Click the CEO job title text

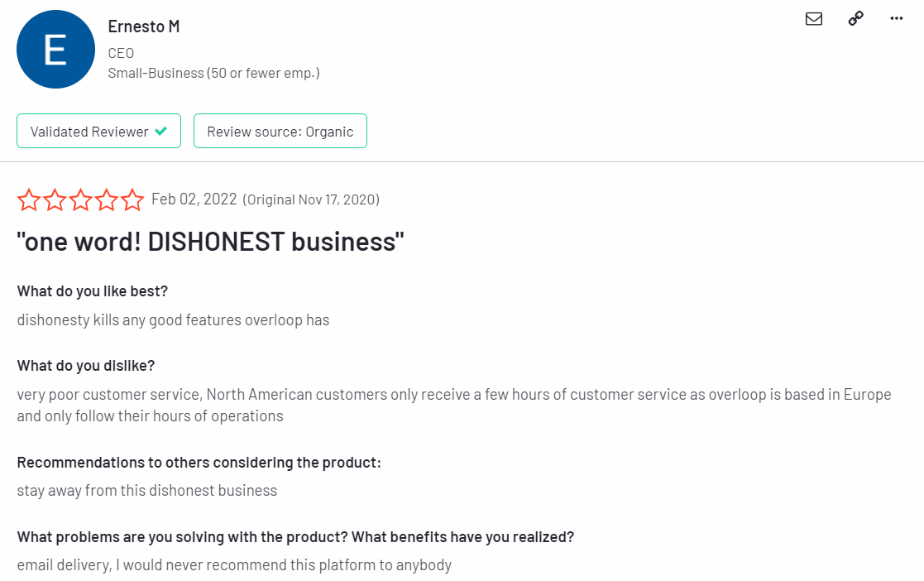(x=121, y=53)
